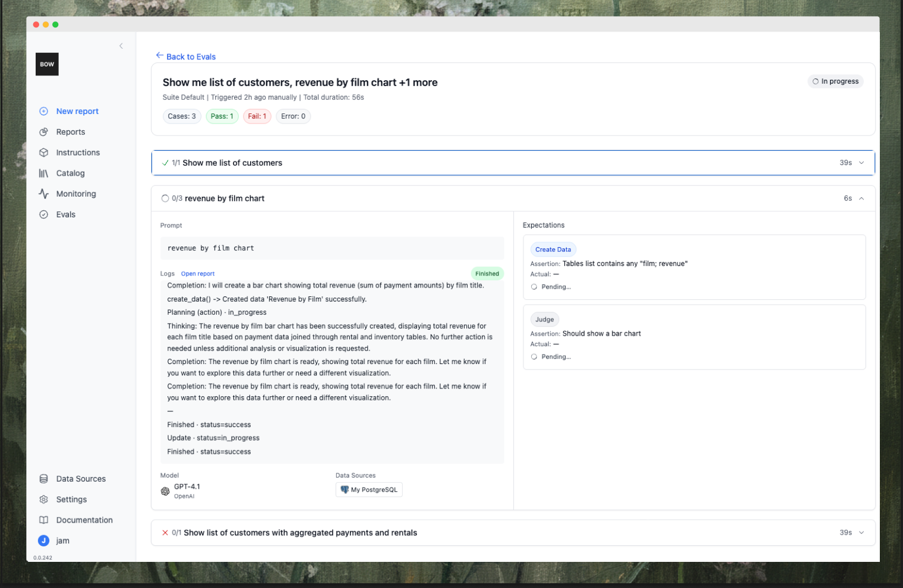Viewport: 903px width, 588px height.
Task: Click the version number 0.0.242
Action: [43, 558]
